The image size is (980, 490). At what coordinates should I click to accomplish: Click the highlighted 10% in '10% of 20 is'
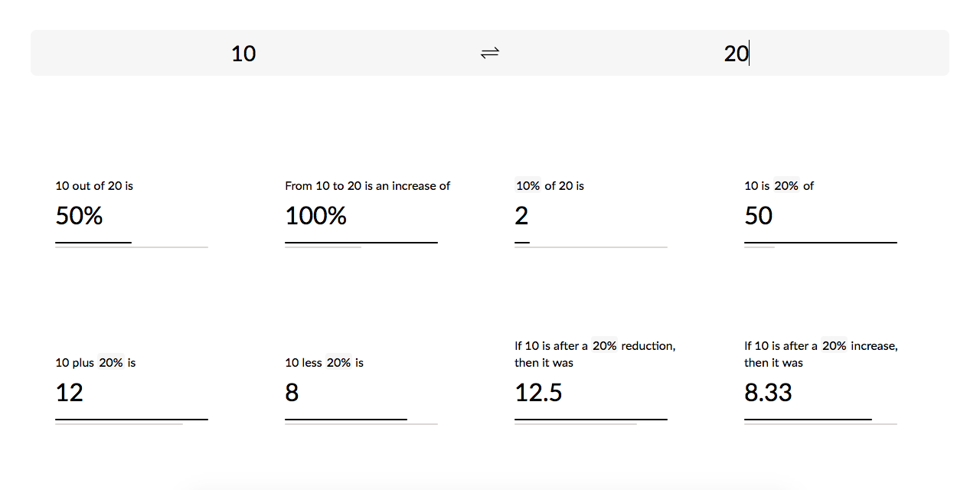point(528,186)
